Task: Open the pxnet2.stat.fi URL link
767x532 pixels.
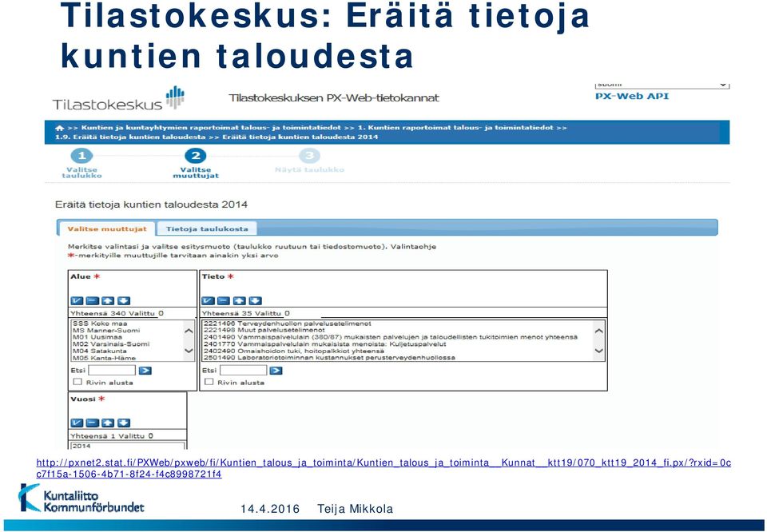Action: point(383,468)
